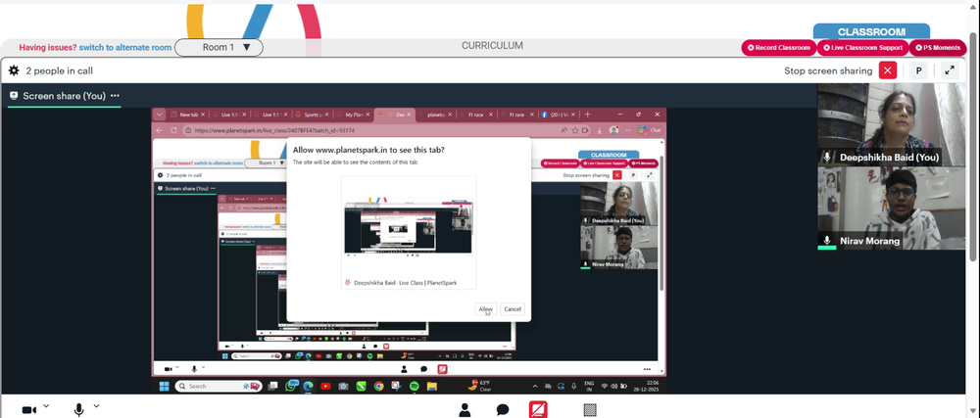Open the Copilot Chat button in the browser
The width and height of the screenshot is (980, 418).
click(x=650, y=130)
